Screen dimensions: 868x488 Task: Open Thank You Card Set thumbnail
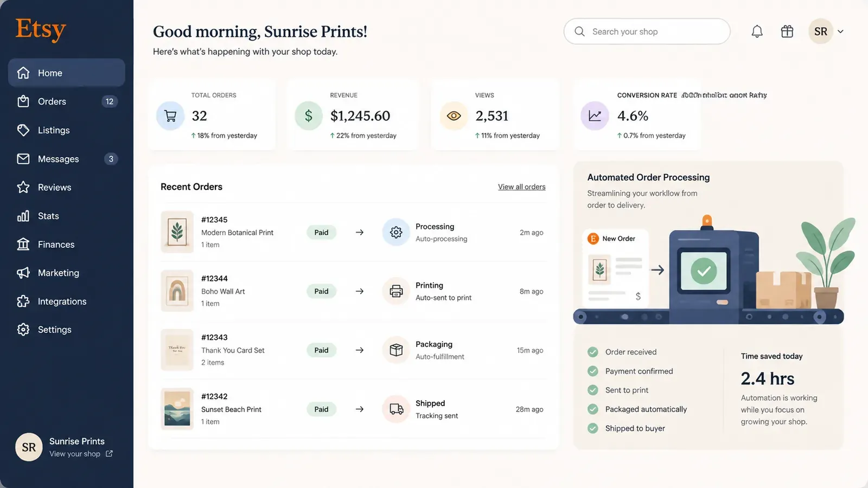click(177, 350)
